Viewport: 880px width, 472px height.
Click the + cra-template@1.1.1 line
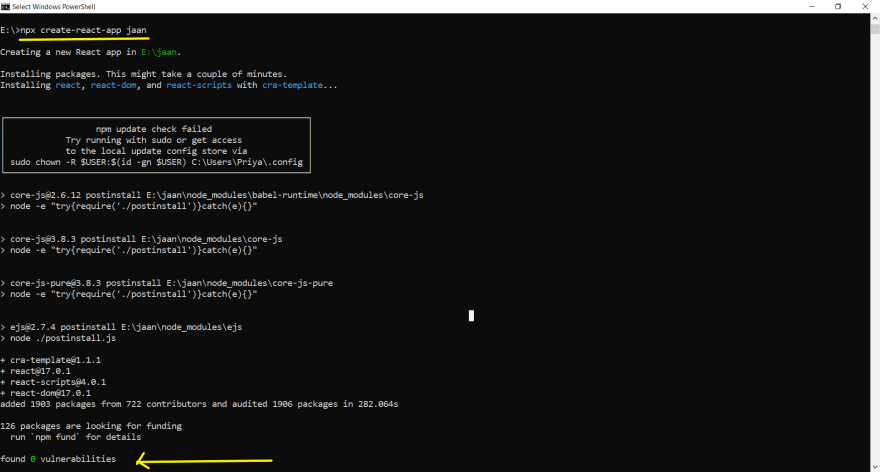[51, 360]
